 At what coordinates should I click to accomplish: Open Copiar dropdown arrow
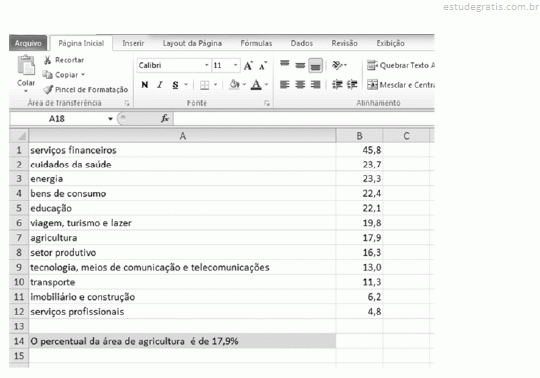pos(83,75)
